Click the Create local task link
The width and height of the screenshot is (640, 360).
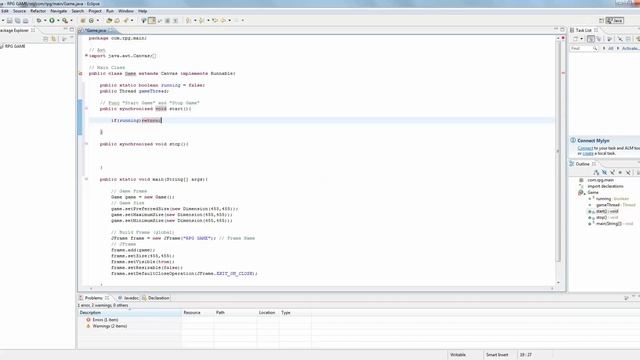point(588,153)
